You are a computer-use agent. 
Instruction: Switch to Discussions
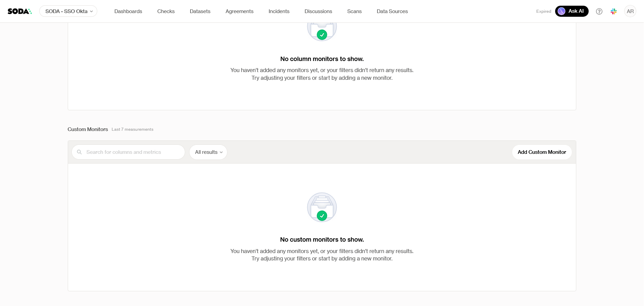click(318, 11)
